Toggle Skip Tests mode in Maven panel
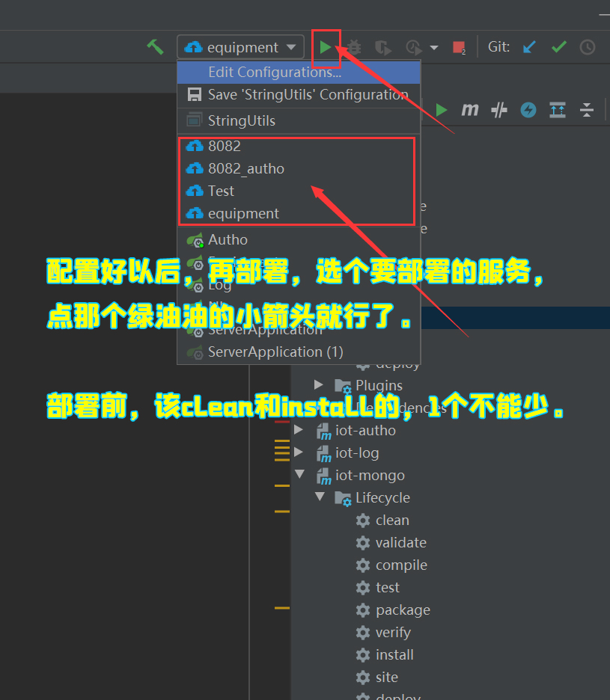This screenshot has width=610, height=700. coord(498,110)
